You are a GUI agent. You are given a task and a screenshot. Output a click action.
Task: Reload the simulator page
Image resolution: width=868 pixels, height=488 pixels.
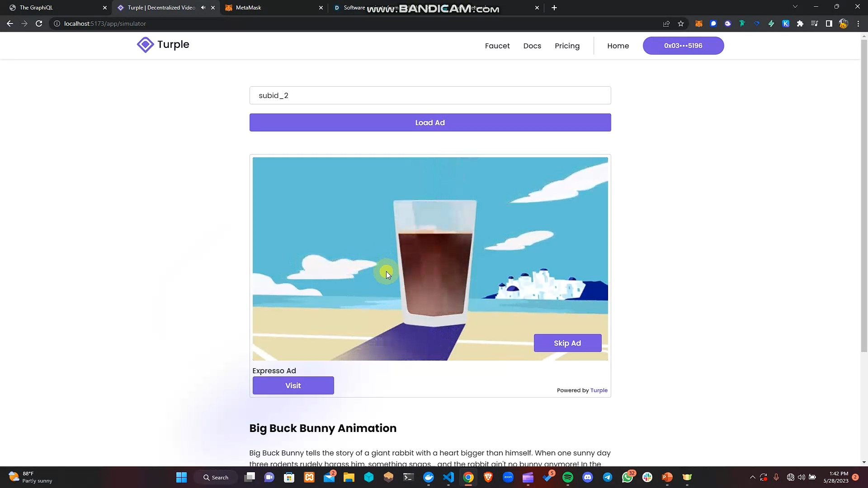point(39,23)
